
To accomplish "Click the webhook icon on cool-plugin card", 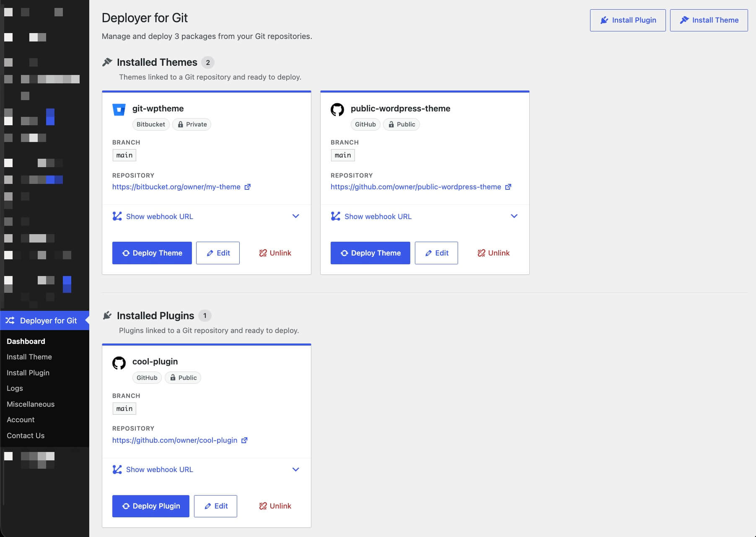I will pyautogui.click(x=117, y=470).
